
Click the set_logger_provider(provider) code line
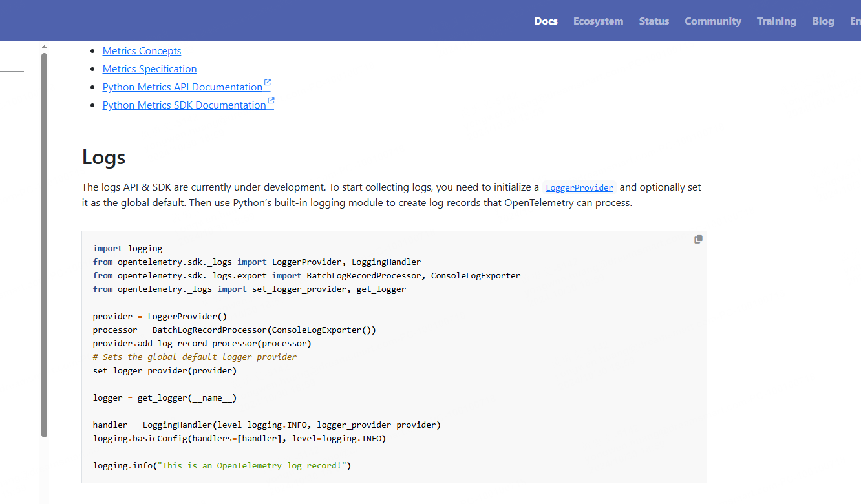point(165,371)
